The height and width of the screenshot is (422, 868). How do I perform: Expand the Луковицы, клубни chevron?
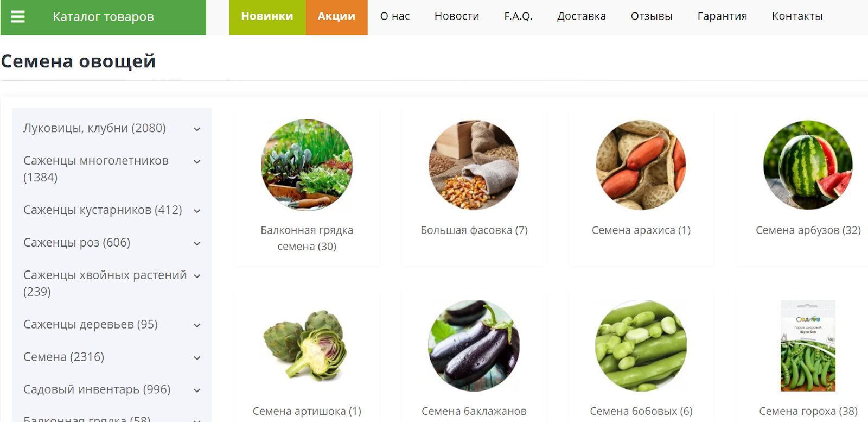(x=197, y=129)
